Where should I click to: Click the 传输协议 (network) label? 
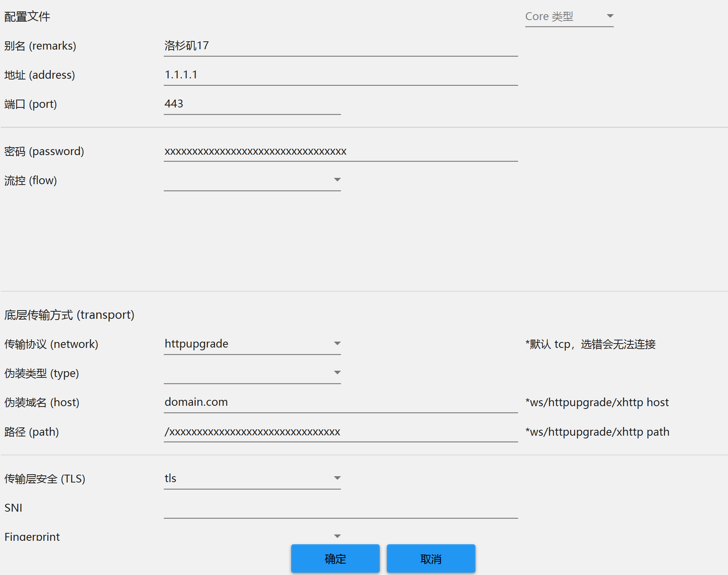point(51,344)
